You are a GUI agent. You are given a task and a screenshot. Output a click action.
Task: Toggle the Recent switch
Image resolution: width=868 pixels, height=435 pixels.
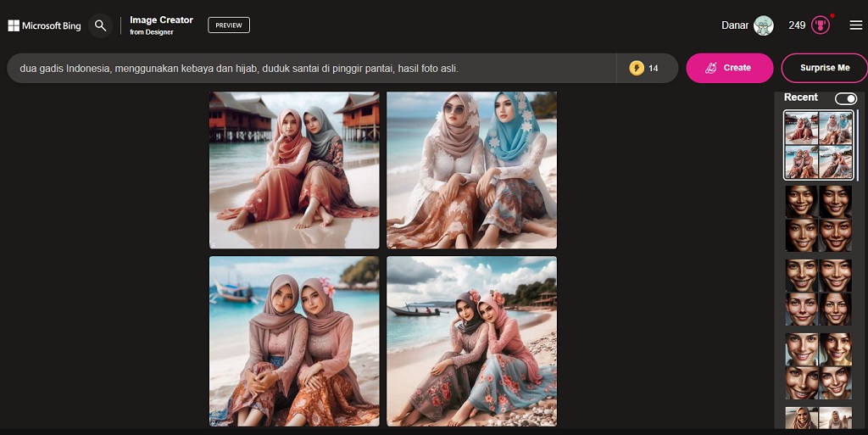tap(845, 98)
